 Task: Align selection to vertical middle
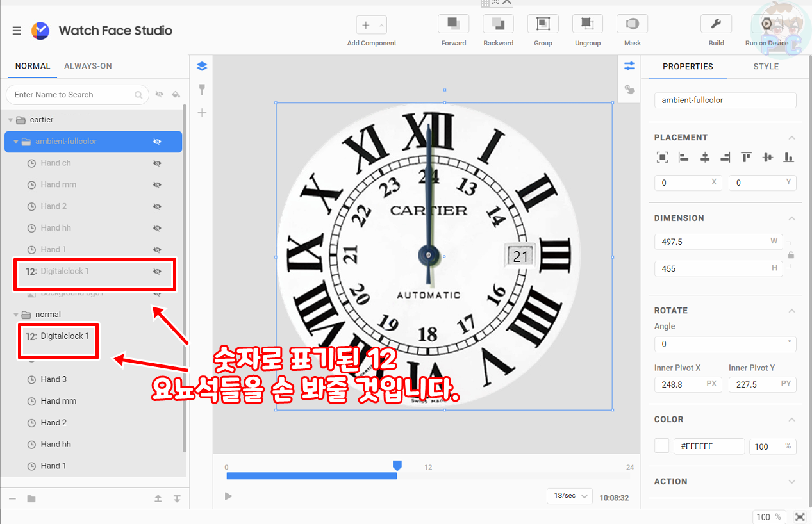point(768,157)
